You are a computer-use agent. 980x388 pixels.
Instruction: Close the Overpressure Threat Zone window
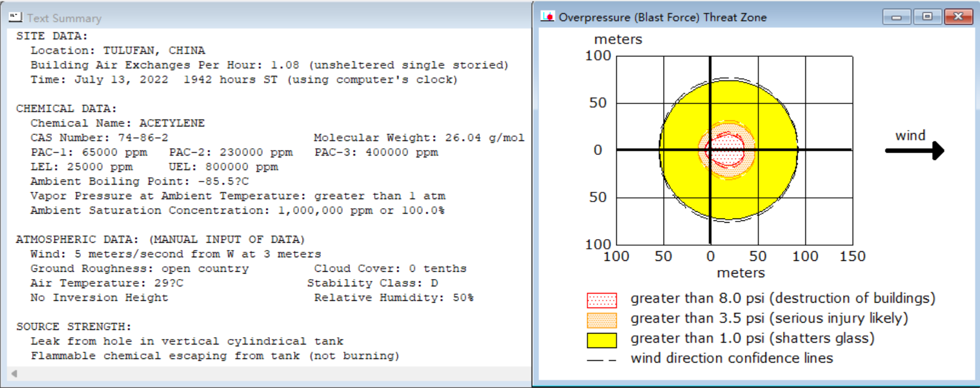pyautogui.click(x=958, y=17)
